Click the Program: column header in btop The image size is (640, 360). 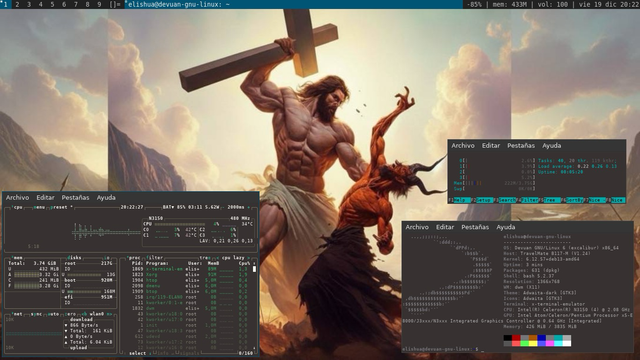tap(157, 264)
